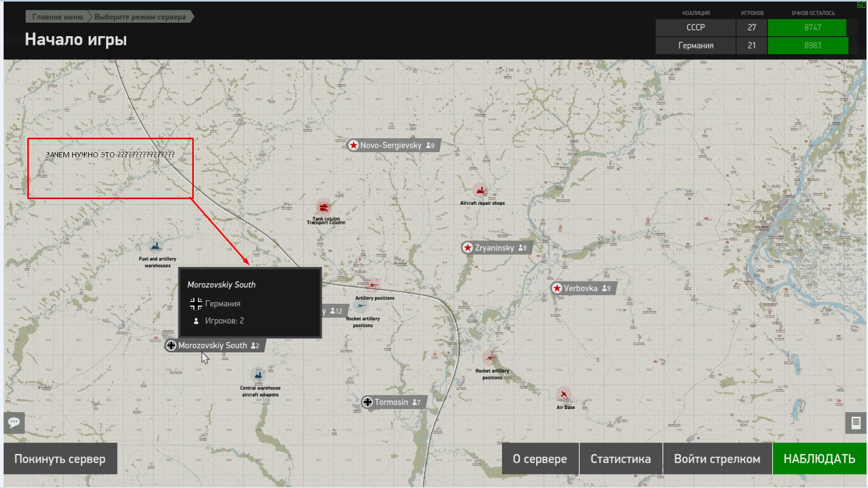Go back to Главное меню breadcrumb
The width and height of the screenshot is (868, 488).
(x=57, y=17)
